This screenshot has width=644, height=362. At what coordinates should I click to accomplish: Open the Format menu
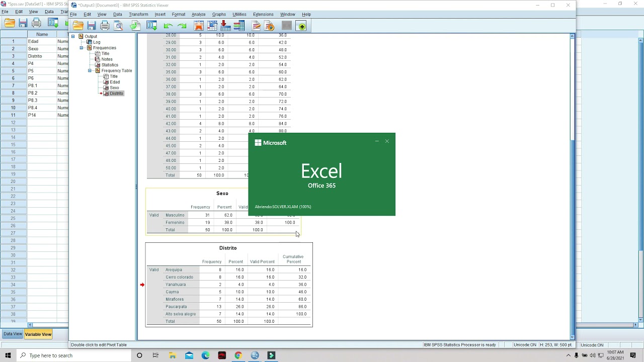click(179, 14)
